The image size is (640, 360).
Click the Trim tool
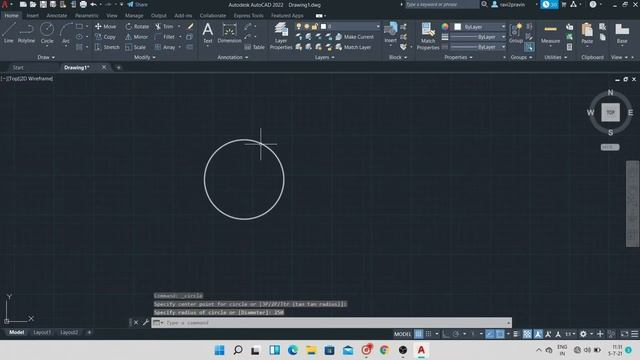164,26
